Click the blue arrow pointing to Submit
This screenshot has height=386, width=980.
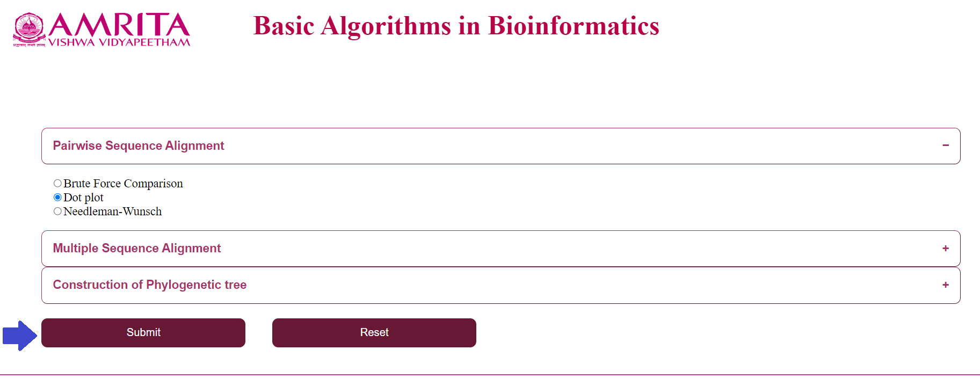click(x=20, y=336)
